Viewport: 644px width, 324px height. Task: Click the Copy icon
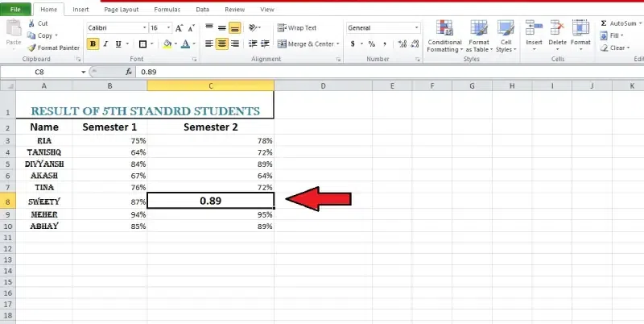pos(31,35)
